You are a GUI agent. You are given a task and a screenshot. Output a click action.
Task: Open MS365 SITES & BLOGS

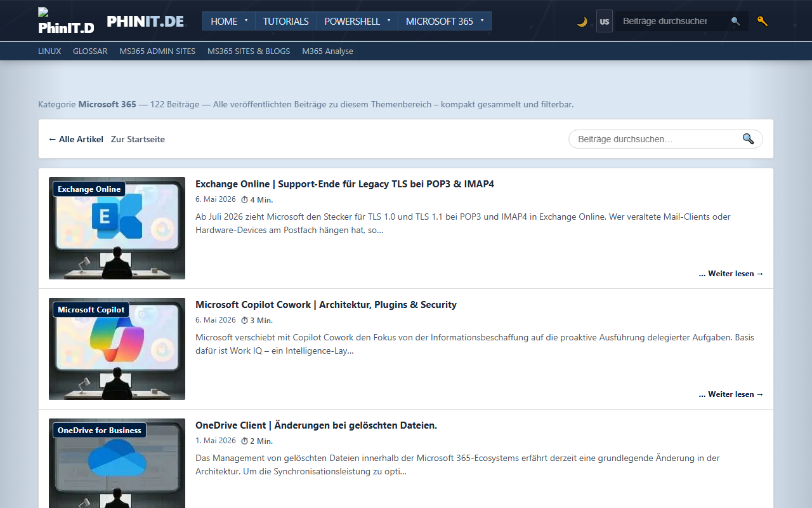coord(249,51)
